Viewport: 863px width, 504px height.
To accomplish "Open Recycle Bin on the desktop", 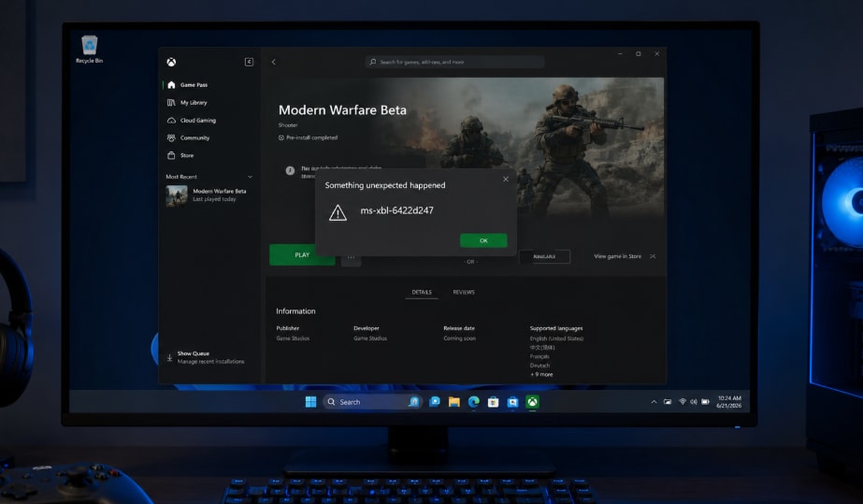I will (89, 49).
